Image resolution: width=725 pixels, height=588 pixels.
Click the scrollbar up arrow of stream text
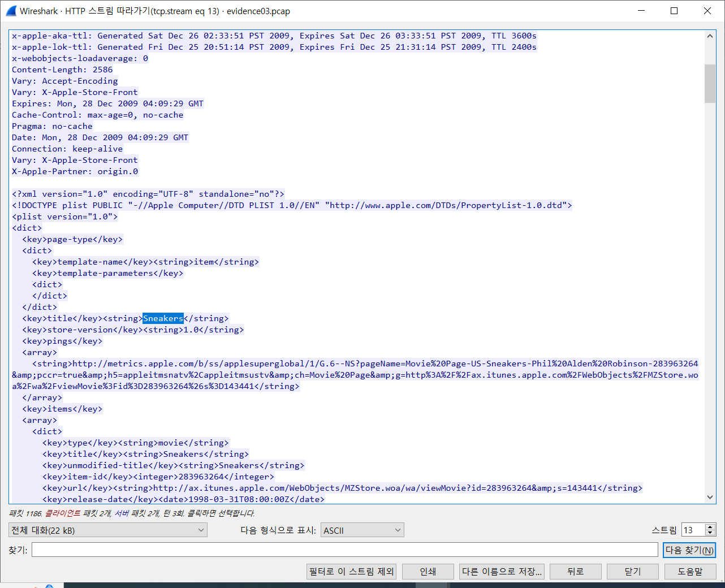710,36
